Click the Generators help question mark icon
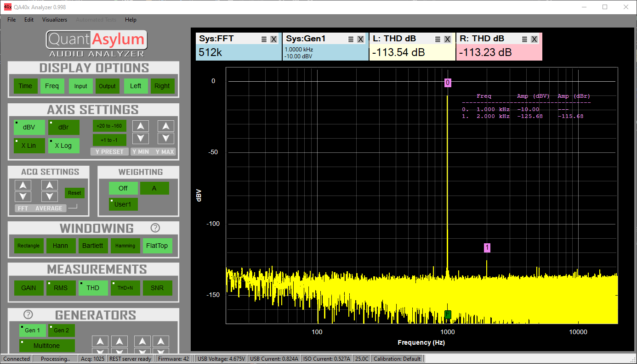The image size is (637, 364). tap(28, 314)
